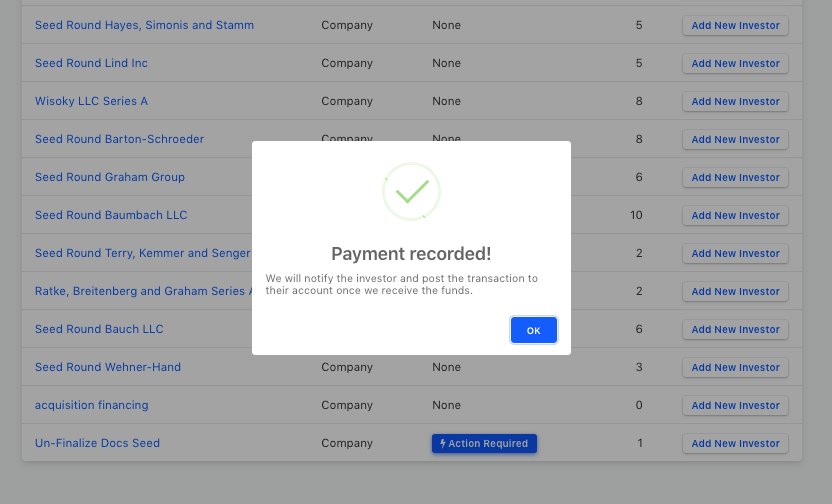Add New Investor to Seed Round Bauch LLC
Viewport: 832px width, 504px height.
coord(735,329)
